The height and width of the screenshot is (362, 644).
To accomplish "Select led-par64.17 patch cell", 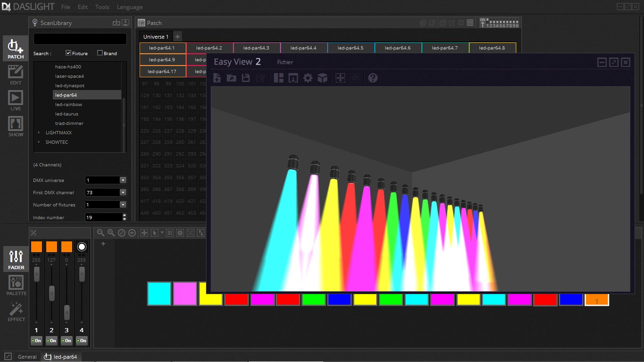I will pyautogui.click(x=163, y=72).
